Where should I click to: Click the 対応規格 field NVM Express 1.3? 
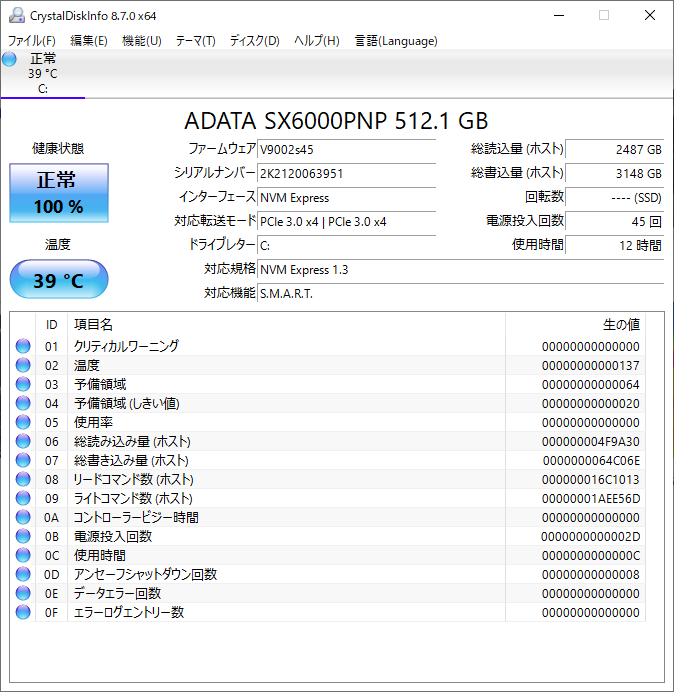pos(461,269)
